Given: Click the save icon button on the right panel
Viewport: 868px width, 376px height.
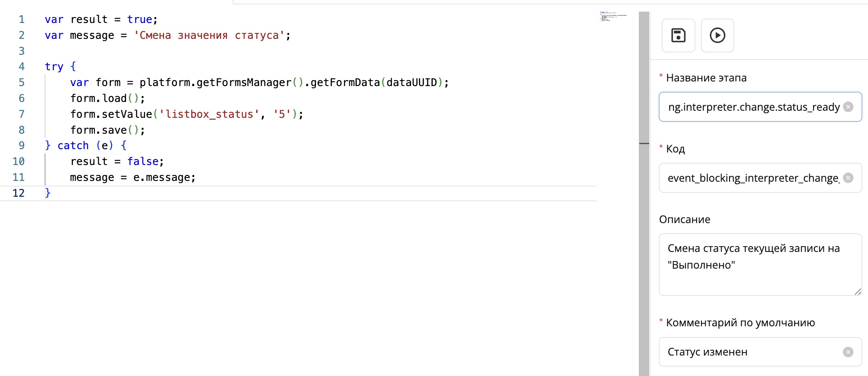Looking at the screenshot, I should [x=678, y=36].
